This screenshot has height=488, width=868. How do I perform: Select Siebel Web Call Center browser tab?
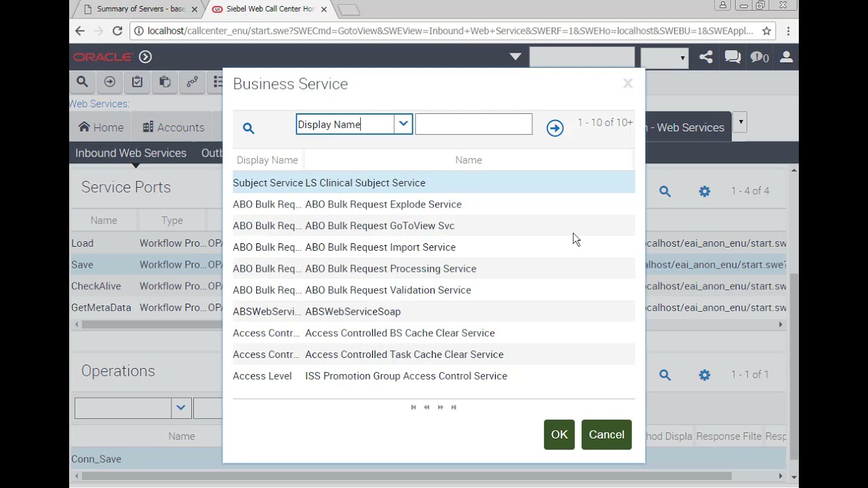(x=271, y=9)
